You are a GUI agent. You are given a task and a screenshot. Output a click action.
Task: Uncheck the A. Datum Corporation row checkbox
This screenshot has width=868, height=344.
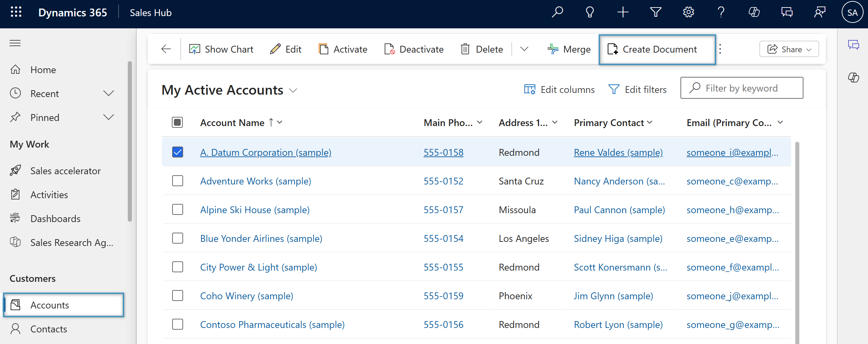click(x=178, y=152)
